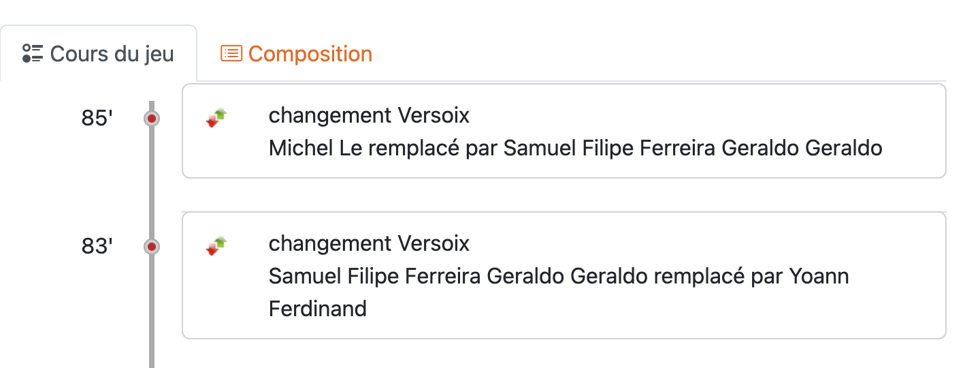Click 'changement Versoix' heading in 85' event
The image size is (980, 368).
click(x=369, y=115)
